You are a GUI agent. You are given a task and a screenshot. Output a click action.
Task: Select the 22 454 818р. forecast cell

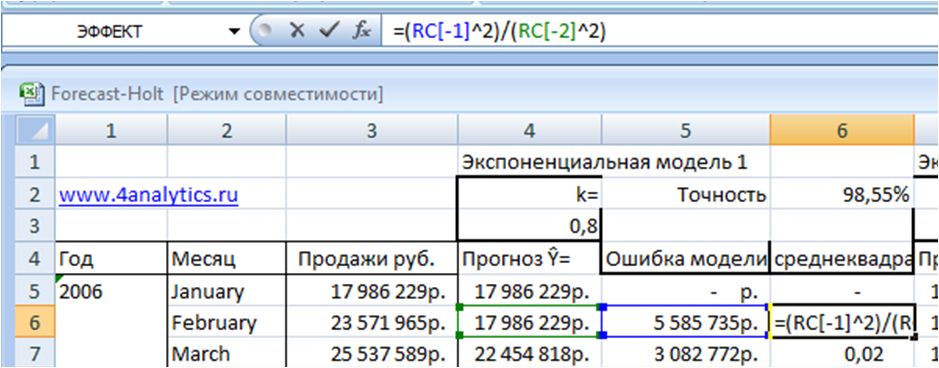point(529,354)
